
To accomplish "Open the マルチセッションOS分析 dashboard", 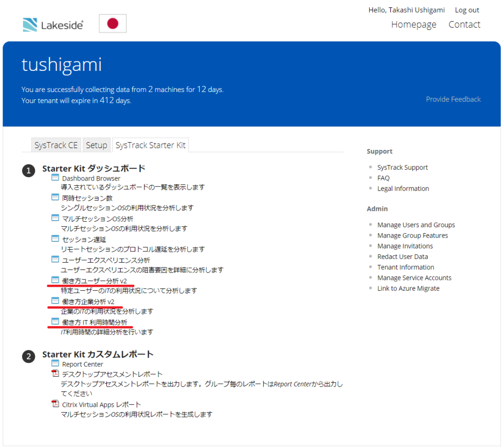I will tap(97, 219).
